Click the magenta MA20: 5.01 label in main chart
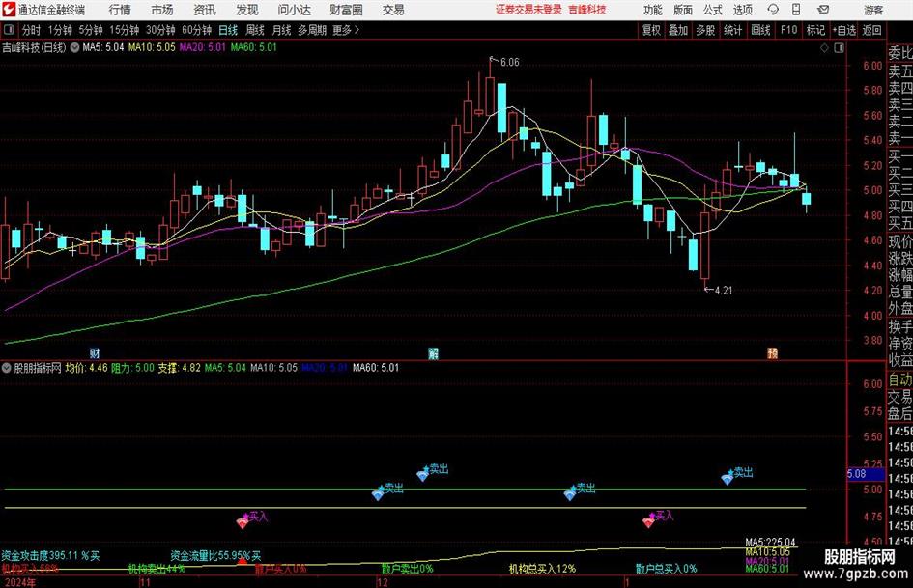This screenshot has height=588, width=913. 203,47
